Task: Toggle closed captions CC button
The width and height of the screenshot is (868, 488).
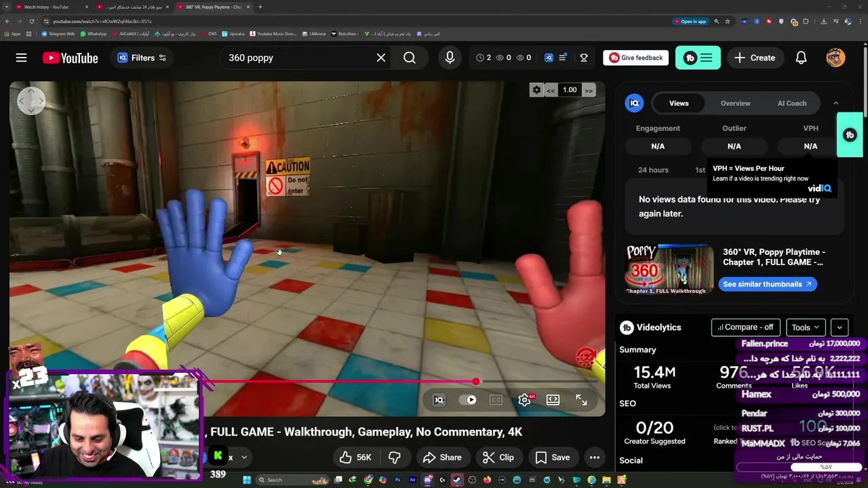Action: pos(496,400)
